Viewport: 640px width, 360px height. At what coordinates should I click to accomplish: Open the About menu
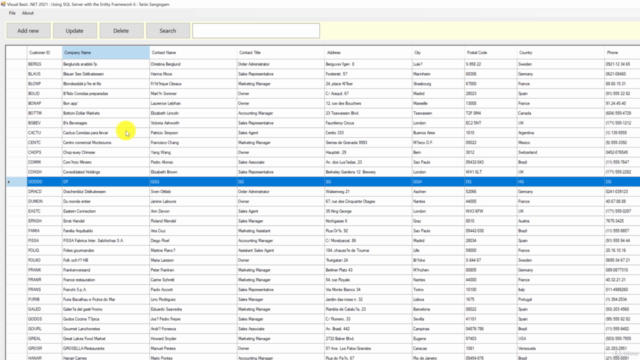28,13
